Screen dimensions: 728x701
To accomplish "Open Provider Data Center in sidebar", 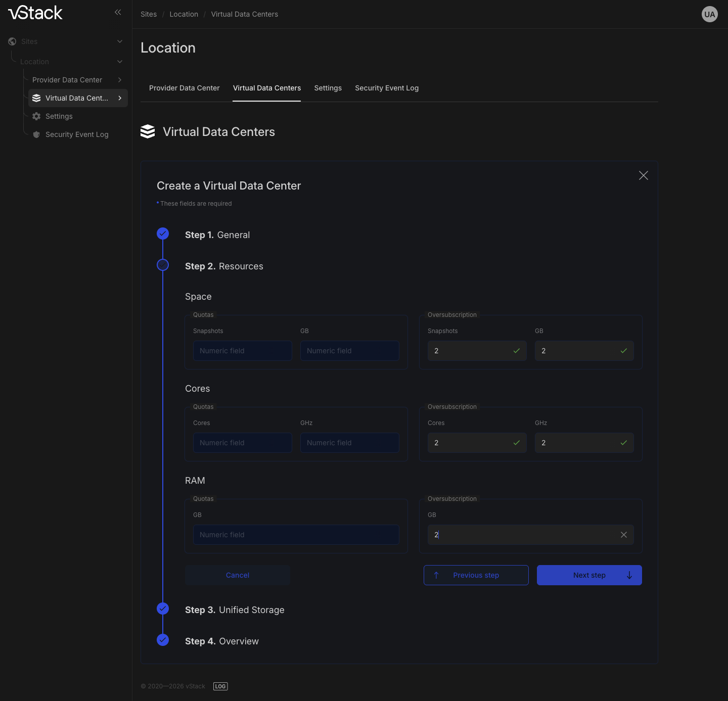I will point(67,80).
